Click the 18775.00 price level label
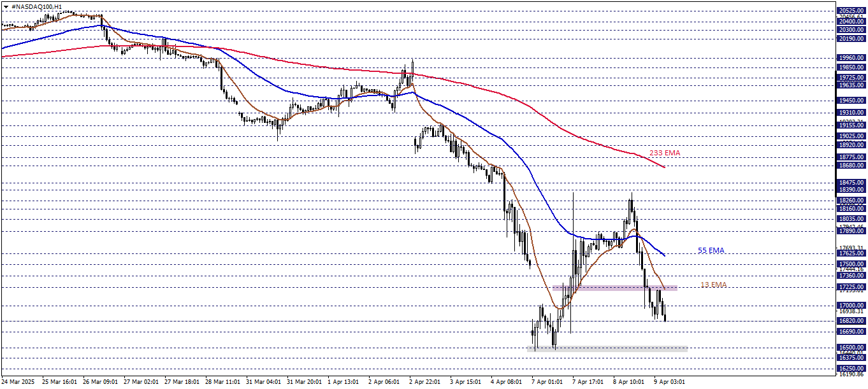 [x=852, y=157]
